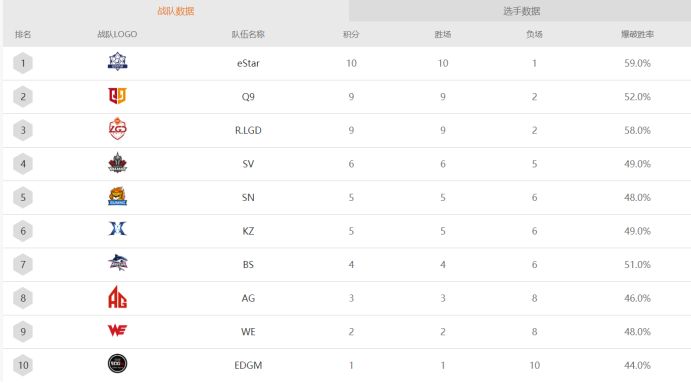Select the rank 1 badge
Viewport: 691px width, 383px height.
23,63
